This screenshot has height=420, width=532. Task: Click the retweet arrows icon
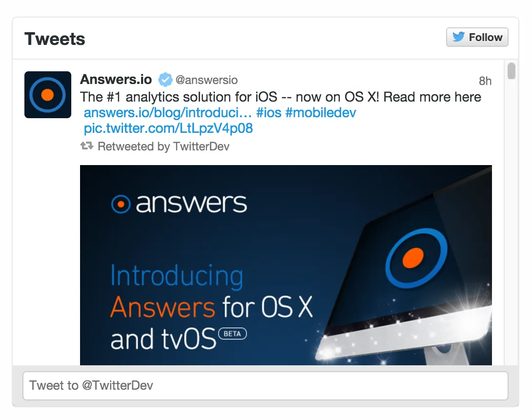click(x=87, y=146)
